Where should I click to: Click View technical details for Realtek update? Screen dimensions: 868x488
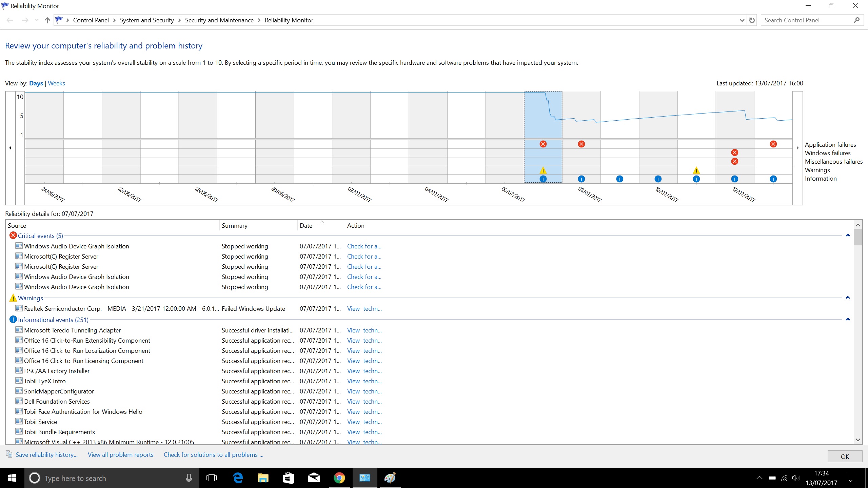click(364, 309)
